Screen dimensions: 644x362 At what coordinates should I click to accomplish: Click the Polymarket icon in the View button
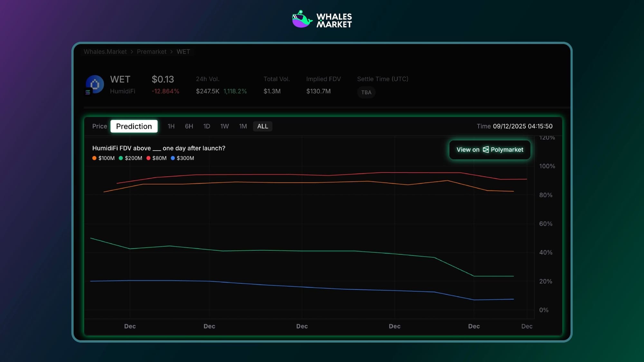point(485,149)
